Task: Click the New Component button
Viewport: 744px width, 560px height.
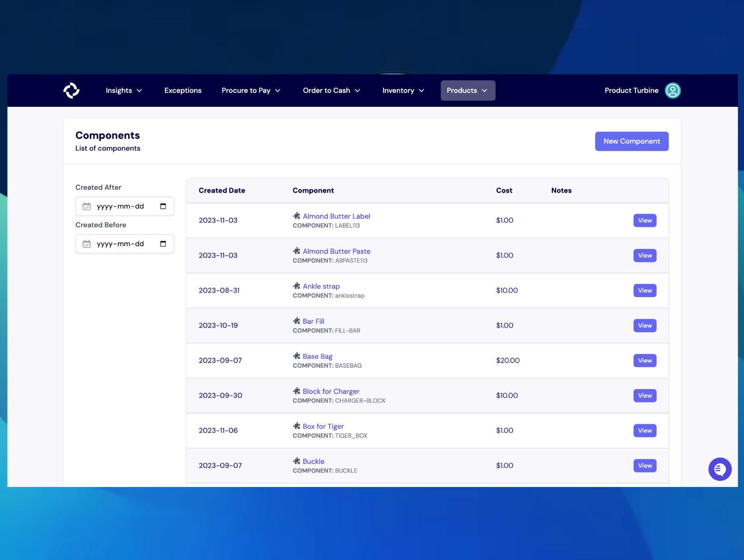Action: [631, 141]
